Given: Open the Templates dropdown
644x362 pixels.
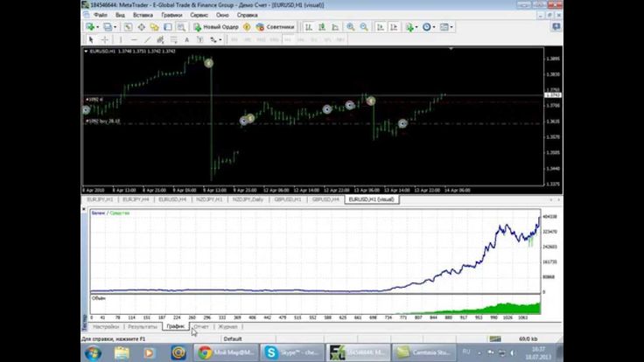Looking at the screenshot, I should coord(446,27).
